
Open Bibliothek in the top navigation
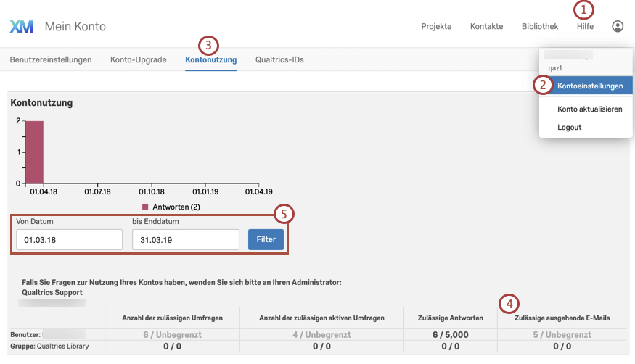point(540,26)
